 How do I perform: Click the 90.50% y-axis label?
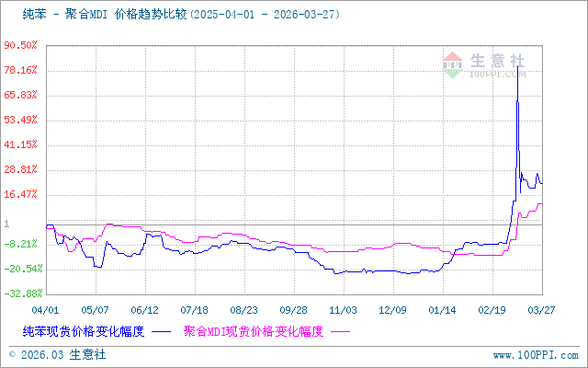[20, 45]
